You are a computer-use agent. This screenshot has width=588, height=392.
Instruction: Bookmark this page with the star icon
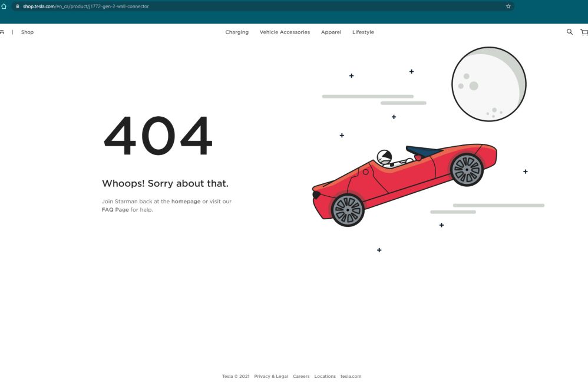(508, 6)
